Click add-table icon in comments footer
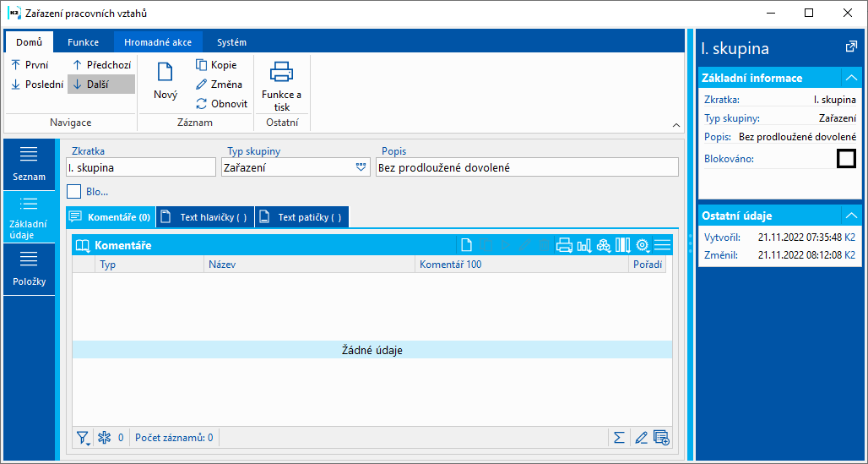868x464 pixels. pos(661,438)
